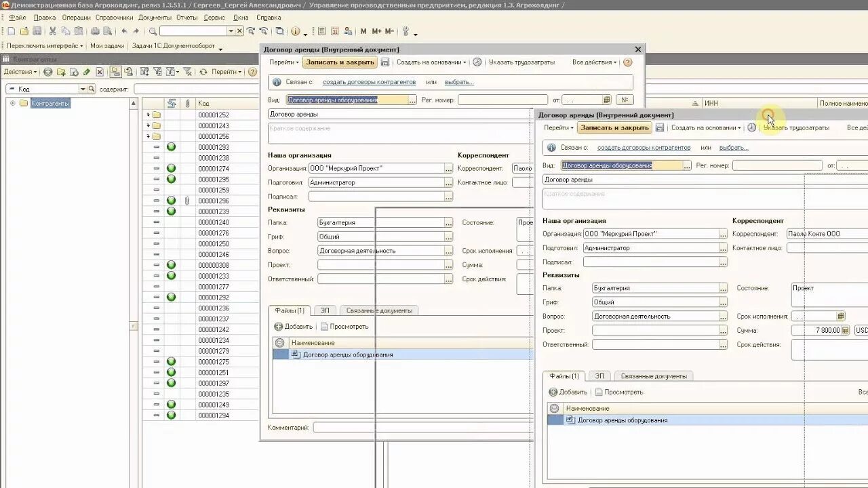Click Комментарий field in back window
The height and width of the screenshot is (488, 868).
tap(423, 428)
